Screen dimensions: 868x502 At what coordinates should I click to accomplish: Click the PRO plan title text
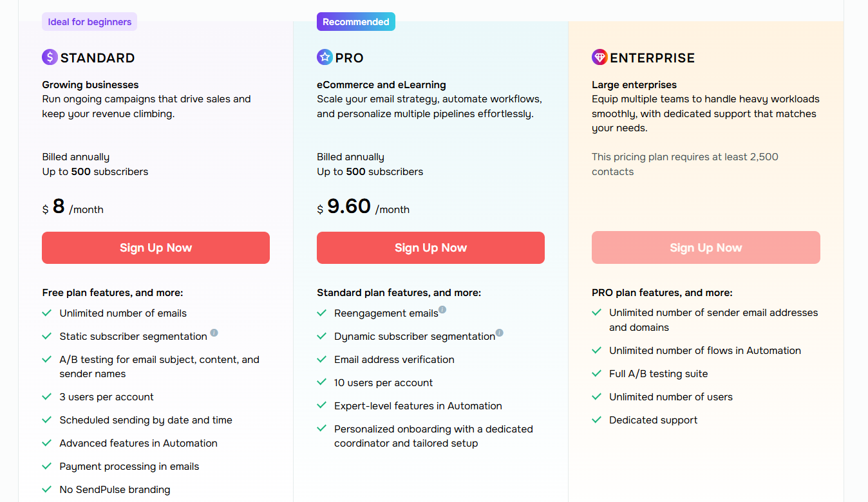pos(349,58)
